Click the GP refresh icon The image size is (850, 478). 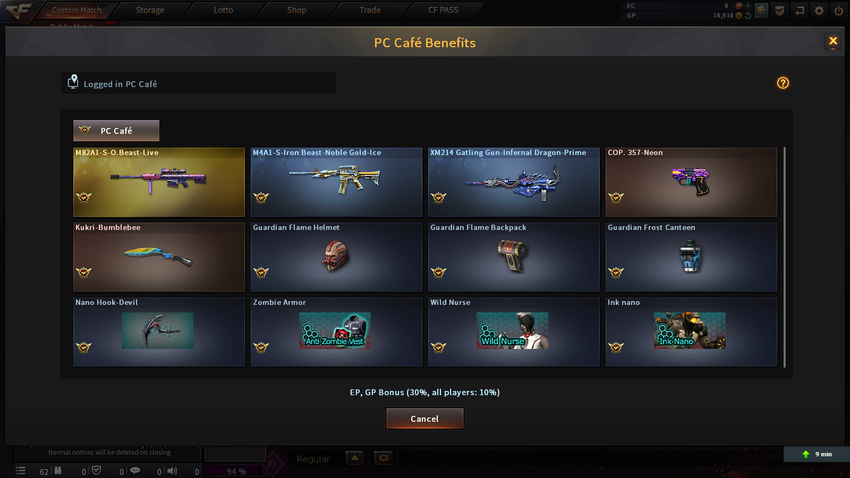(x=748, y=16)
